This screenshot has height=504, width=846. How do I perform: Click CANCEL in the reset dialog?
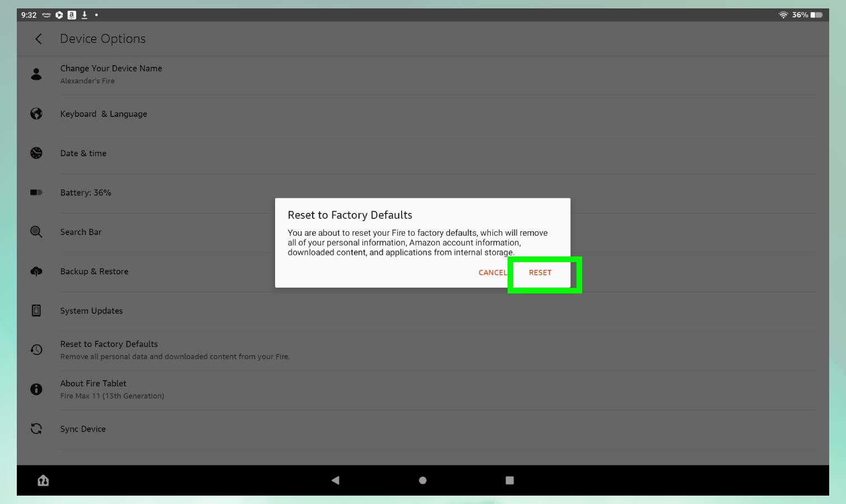coord(492,273)
